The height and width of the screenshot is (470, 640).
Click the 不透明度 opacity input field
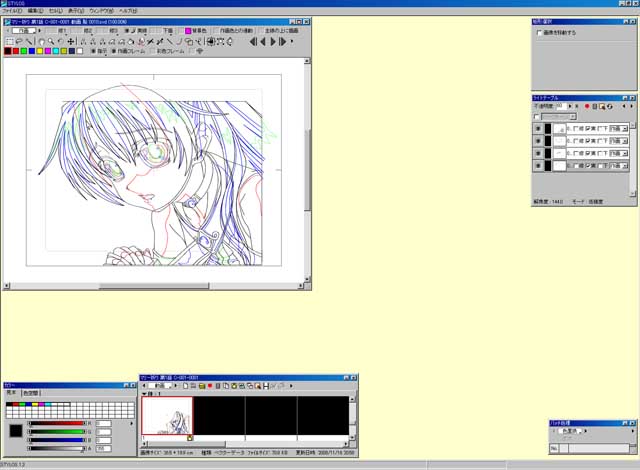pyautogui.click(x=561, y=106)
